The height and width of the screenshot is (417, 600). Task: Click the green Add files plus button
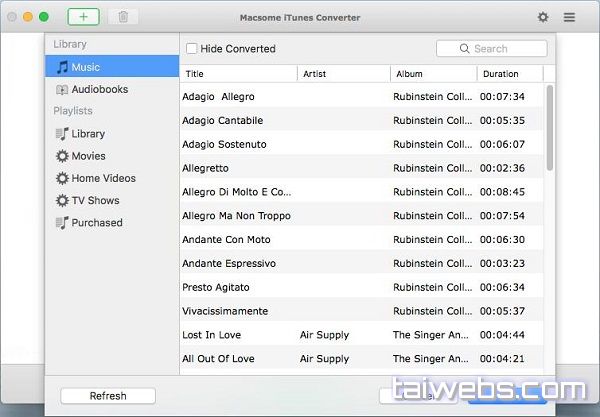pos(84,17)
